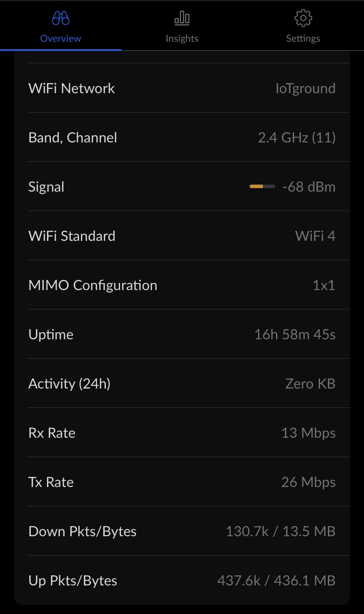Select the Band, Channel row
This screenshot has width=364, height=614.
[182, 137]
